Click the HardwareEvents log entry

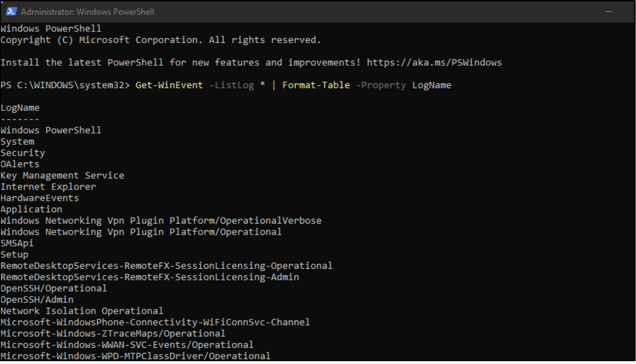[40, 198]
